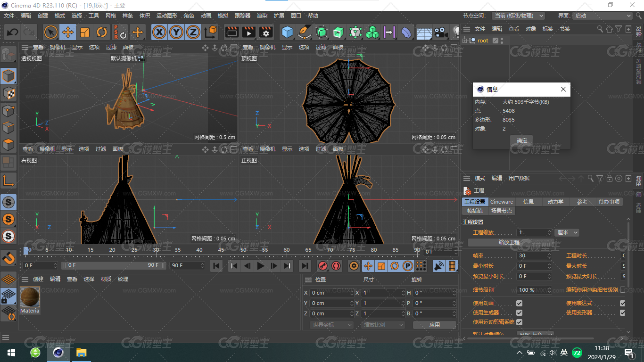Click the 应用 button in coordinates panel

tap(434, 325)
